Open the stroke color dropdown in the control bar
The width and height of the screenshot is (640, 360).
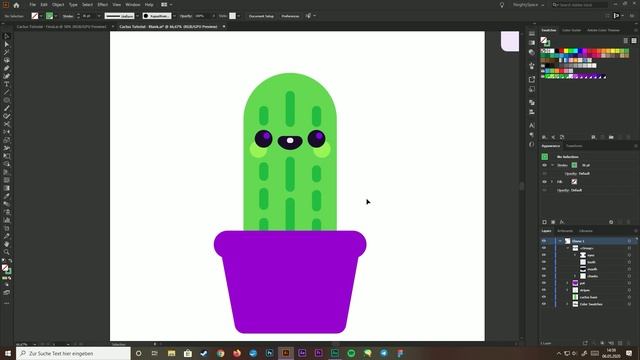pyautogui.click(x=56, y=16)
